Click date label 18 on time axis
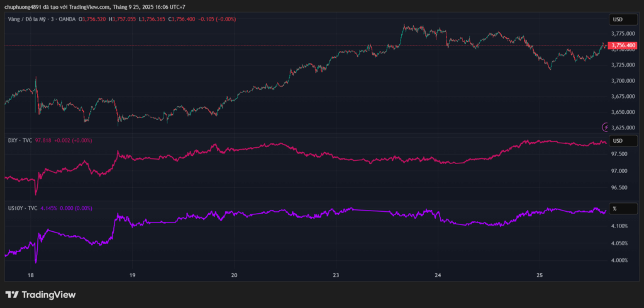 coord(31,275)
